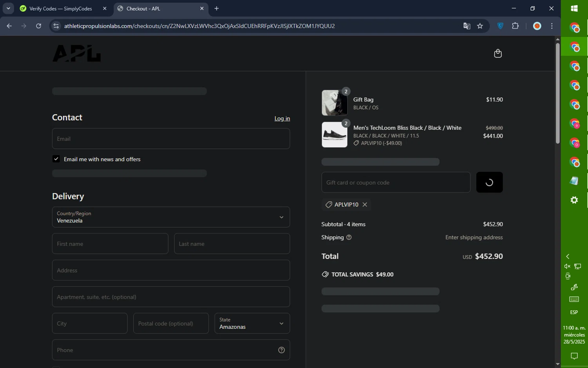Click the Subtotal · 4 items label
The height and width of the screenshot is (368, 588).
343,224
